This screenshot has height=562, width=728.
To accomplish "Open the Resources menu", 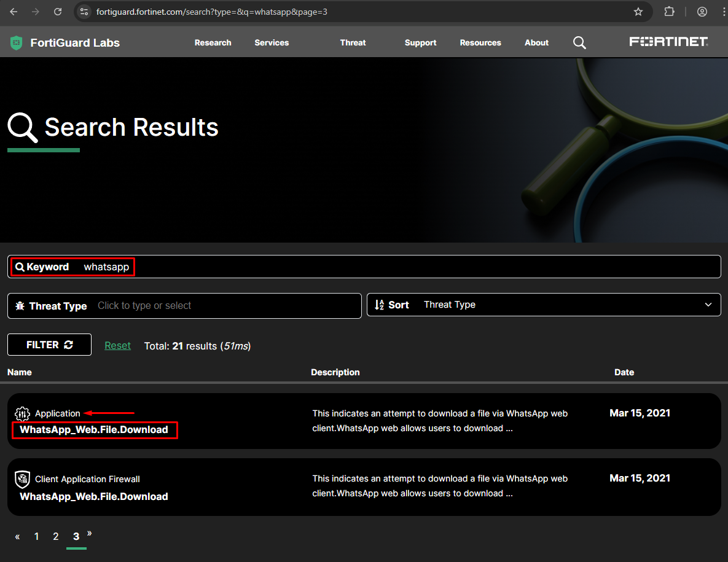I will pyautogui.click(x=480, y=42).
